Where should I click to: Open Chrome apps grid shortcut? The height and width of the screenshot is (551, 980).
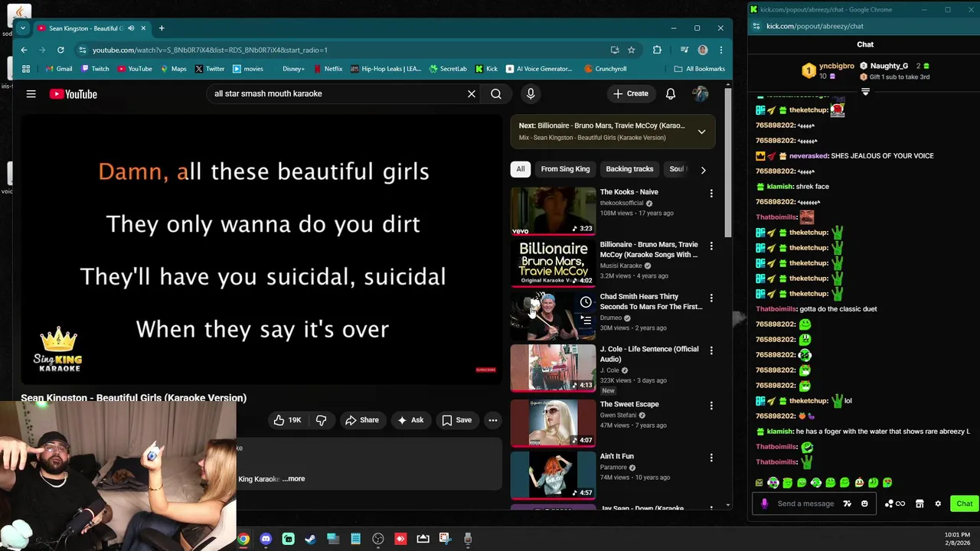[x=26, y=69]
